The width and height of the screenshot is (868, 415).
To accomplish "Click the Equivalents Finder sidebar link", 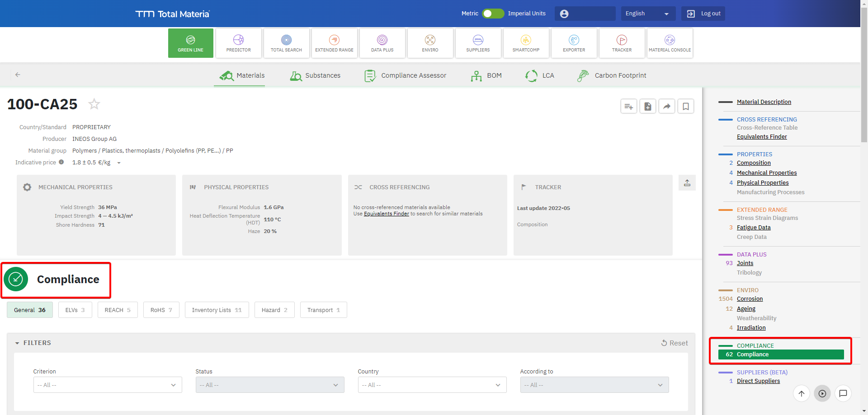I will (x=762, y=137).
